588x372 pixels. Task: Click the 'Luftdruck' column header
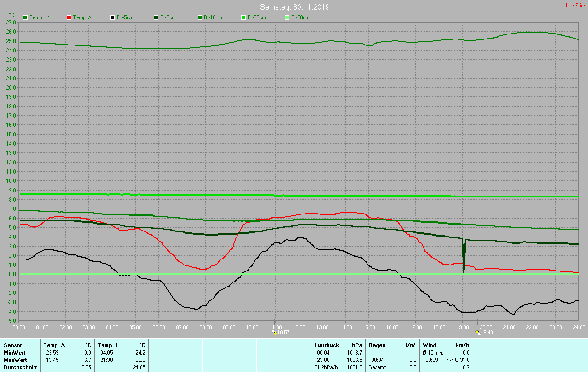[327, 345]
